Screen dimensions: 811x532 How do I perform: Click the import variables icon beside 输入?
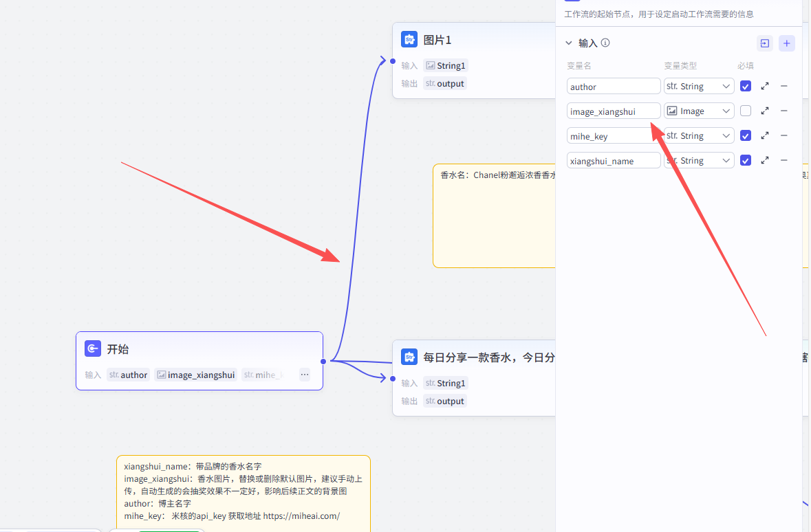click(x=764, y=43)
